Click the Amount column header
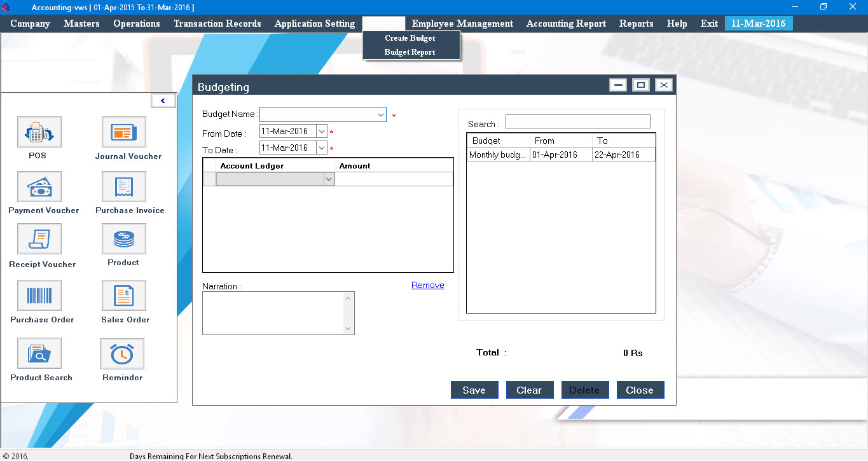The height and width of the screenshot is (461, 868). 394,165
